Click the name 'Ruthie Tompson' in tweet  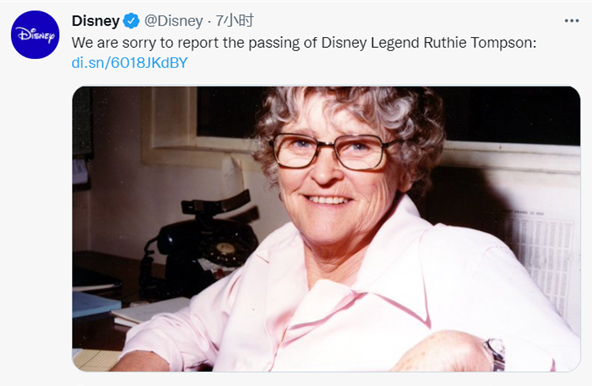pos(478,43)
